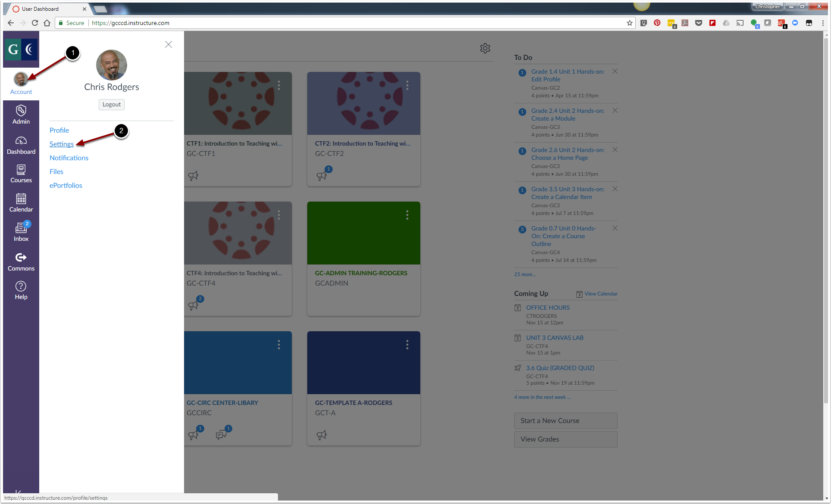The height and width of the screenshot is (504, 831).
Task: Open the Help menu icon
Action: point(21,290)
